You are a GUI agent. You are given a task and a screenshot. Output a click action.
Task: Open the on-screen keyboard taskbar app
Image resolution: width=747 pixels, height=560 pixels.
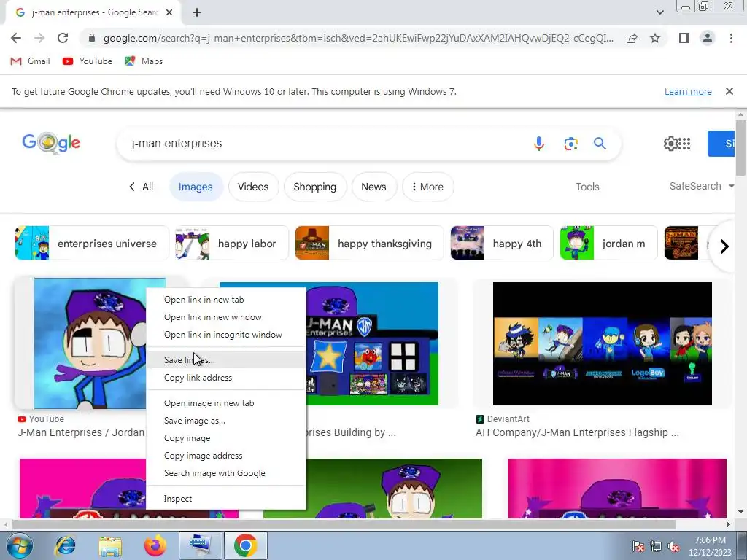click(x=200, y=545)
